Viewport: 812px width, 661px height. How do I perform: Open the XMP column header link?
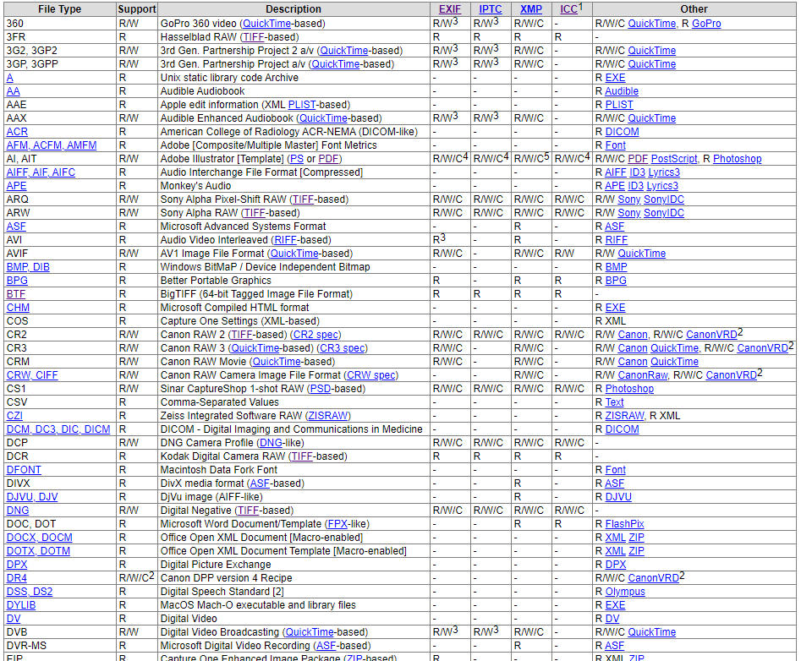[x=531, y=9]
